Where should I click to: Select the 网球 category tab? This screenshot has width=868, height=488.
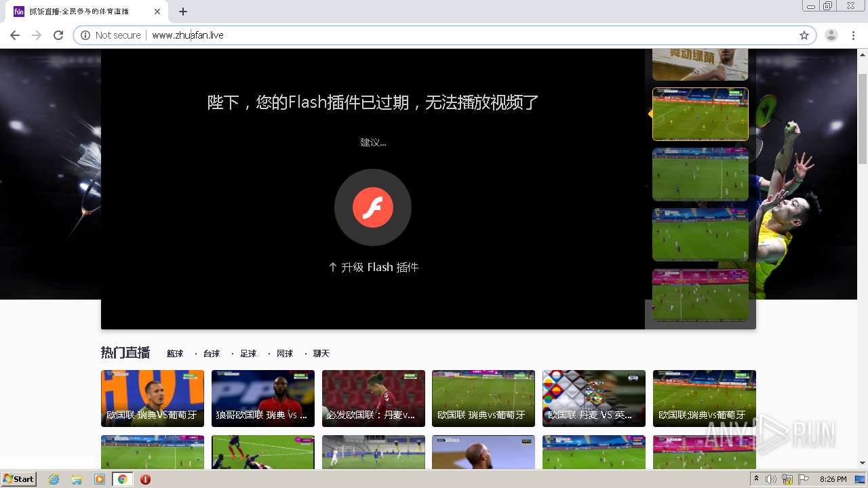pyautogui.click(x=285, y=354)
